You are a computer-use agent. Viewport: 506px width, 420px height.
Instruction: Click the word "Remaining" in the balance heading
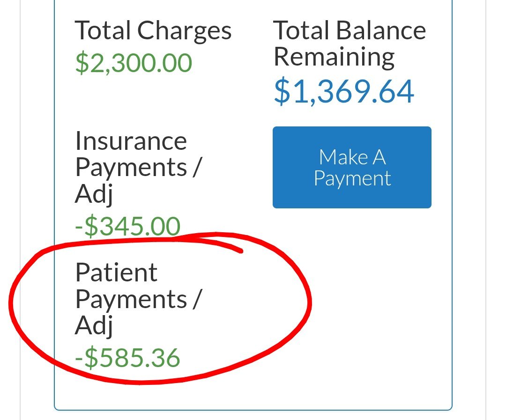[334, 57]
